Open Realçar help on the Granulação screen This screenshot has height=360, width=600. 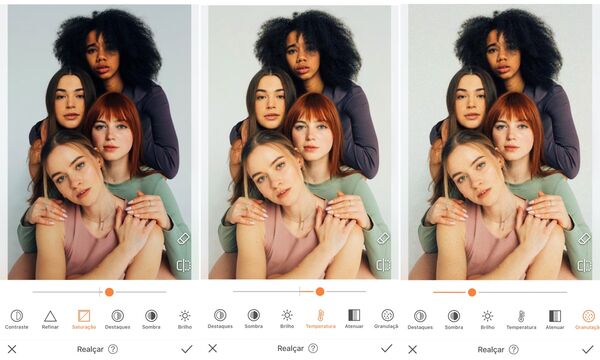(514, 349)
